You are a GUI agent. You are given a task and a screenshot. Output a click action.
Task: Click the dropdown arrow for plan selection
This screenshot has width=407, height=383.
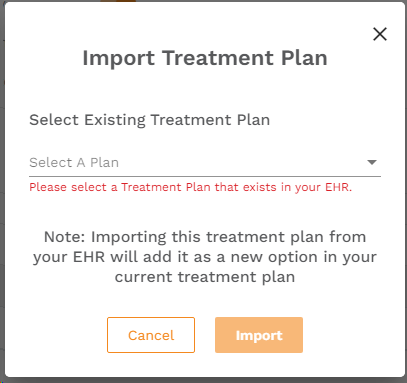click(372, 162)
